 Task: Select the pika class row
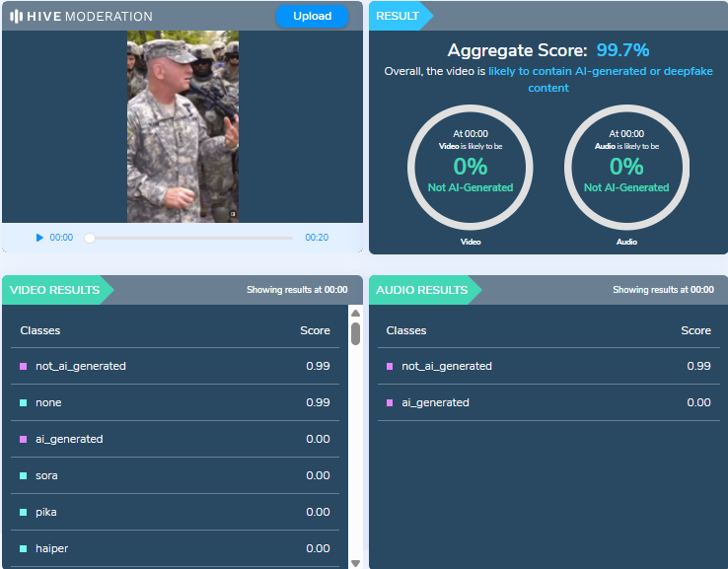coord(175,512)
